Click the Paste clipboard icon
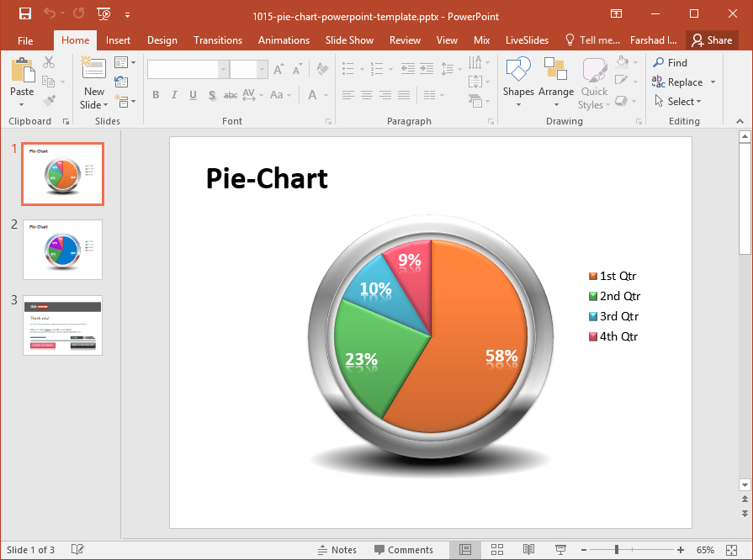Viewport: 753px width, 560px height. 22,71
